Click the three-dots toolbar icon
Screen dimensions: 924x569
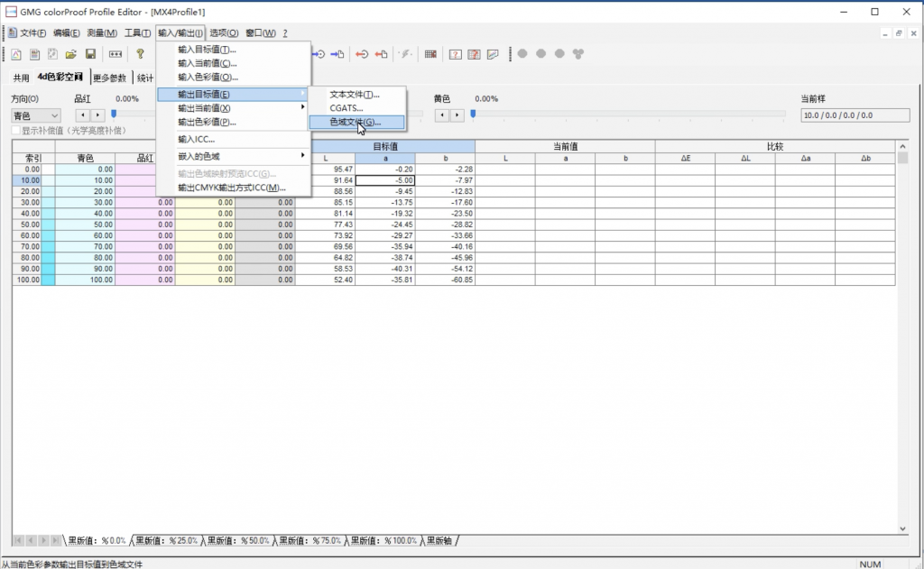coord(115,54)
